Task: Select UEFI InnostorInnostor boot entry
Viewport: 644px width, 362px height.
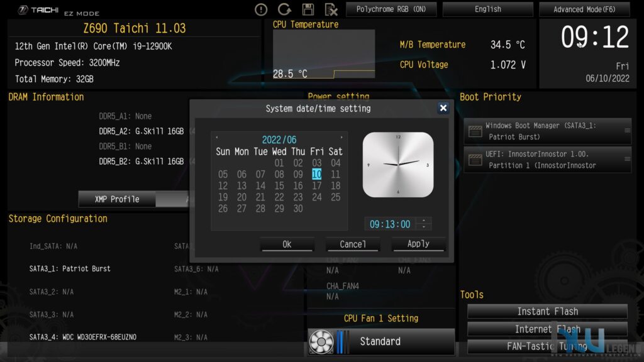Action: 548,160
